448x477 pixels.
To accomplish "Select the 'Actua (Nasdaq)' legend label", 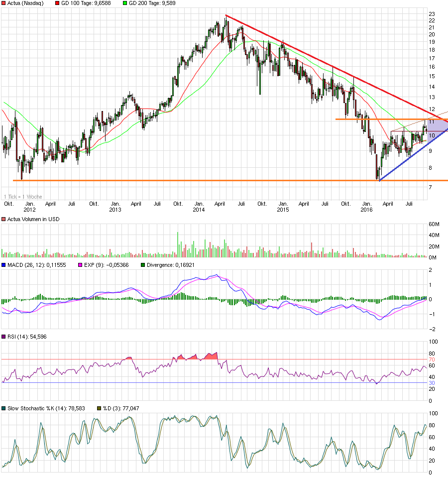I will click(x=25, y=3).
